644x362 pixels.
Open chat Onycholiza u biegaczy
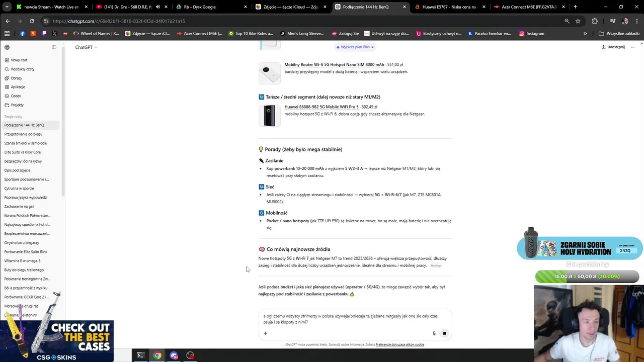coord(22,243)
